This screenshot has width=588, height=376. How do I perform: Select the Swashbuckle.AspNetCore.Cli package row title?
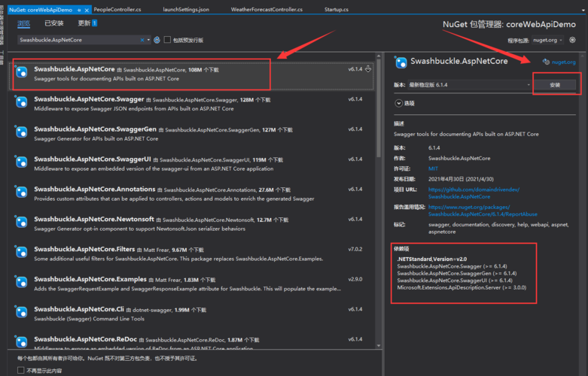(x=79, y=309)
